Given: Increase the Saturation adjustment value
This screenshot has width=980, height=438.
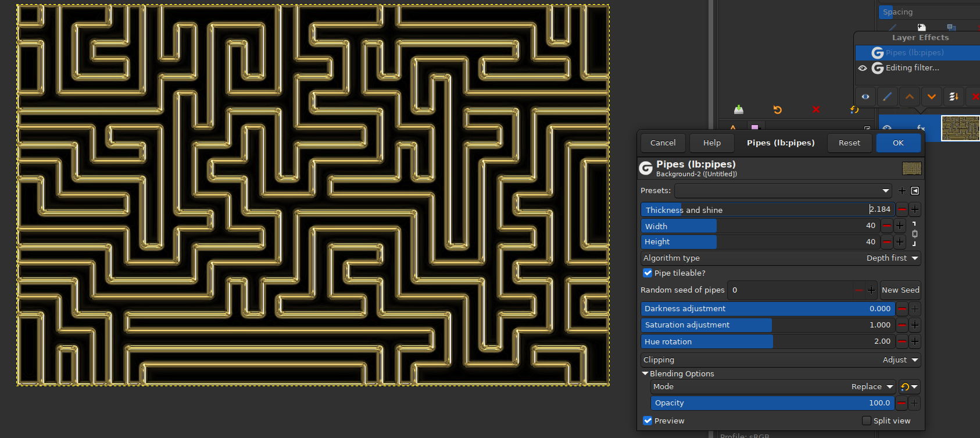Looking at the screenshot, I should pos(915,325).
